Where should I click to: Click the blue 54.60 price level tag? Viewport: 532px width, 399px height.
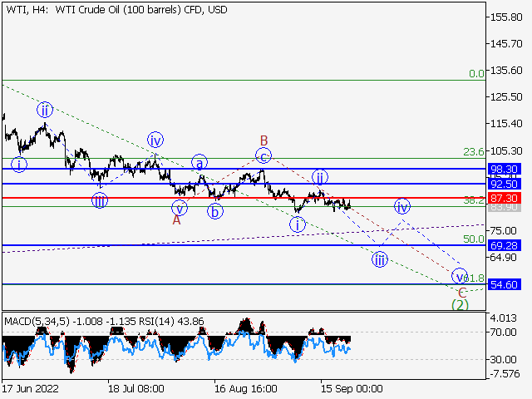tap(505, 284)
